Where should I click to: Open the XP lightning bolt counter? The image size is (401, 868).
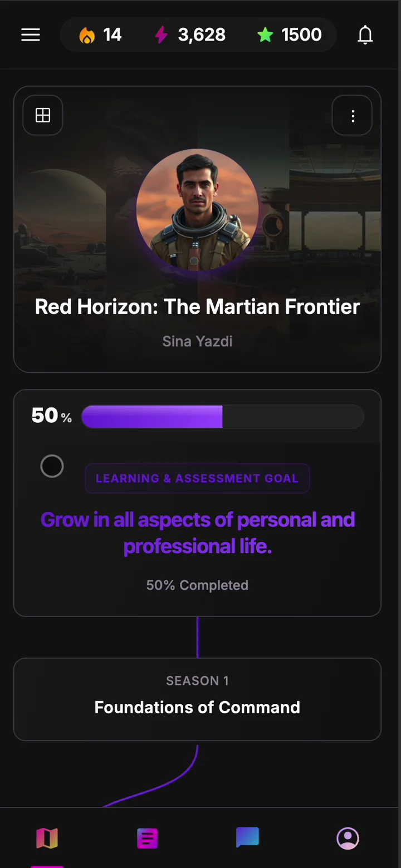pyautogui.click(x=162, y=34)
